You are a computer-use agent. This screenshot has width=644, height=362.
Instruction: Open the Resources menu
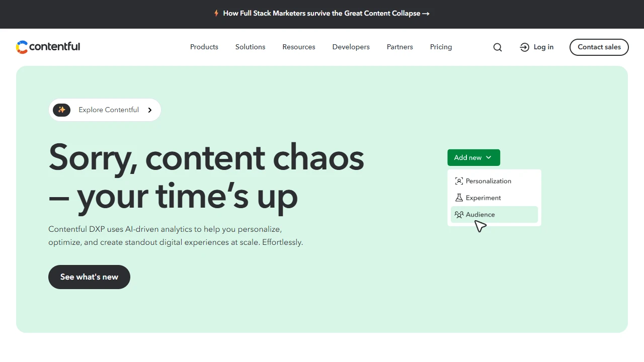(x=299, y=47)
